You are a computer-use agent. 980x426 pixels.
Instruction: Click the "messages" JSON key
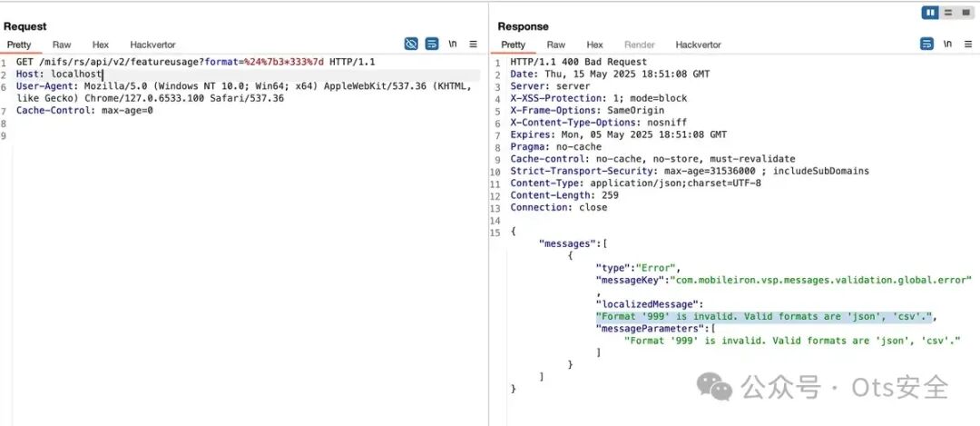point(567,244)
